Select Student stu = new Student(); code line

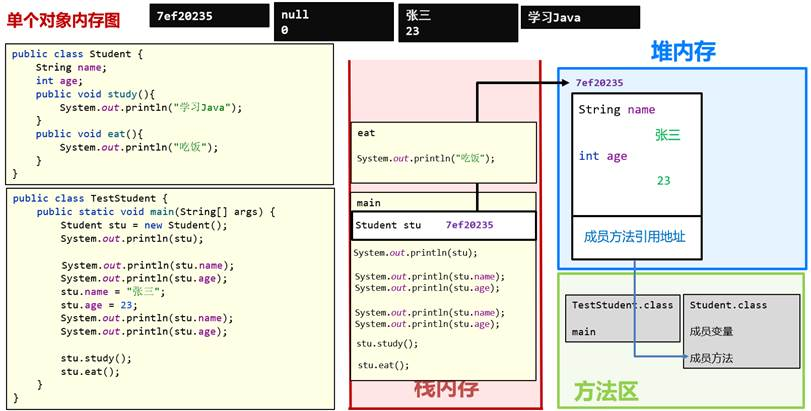point(144,225)
